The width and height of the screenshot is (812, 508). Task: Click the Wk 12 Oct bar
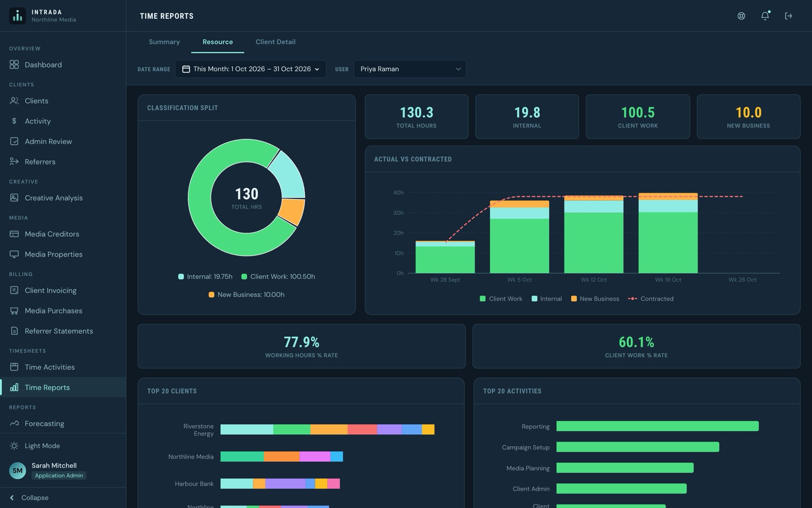594,235
